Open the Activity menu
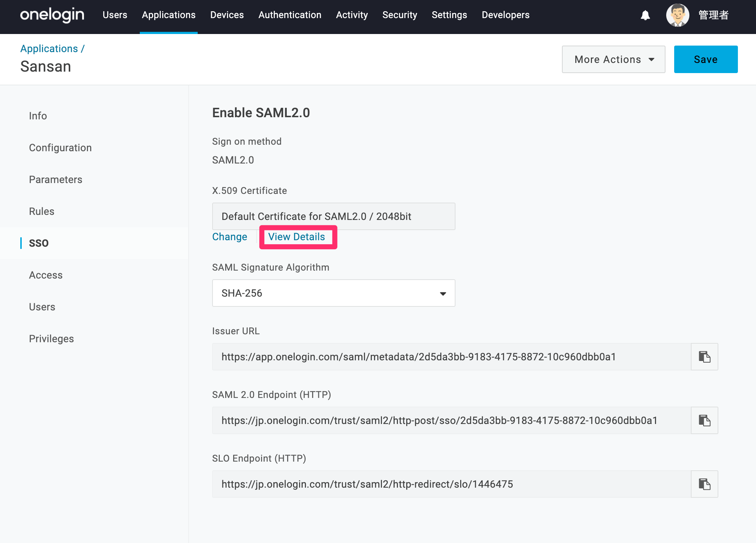The height and width of the screenshot is (543, 756). [352, 15]
